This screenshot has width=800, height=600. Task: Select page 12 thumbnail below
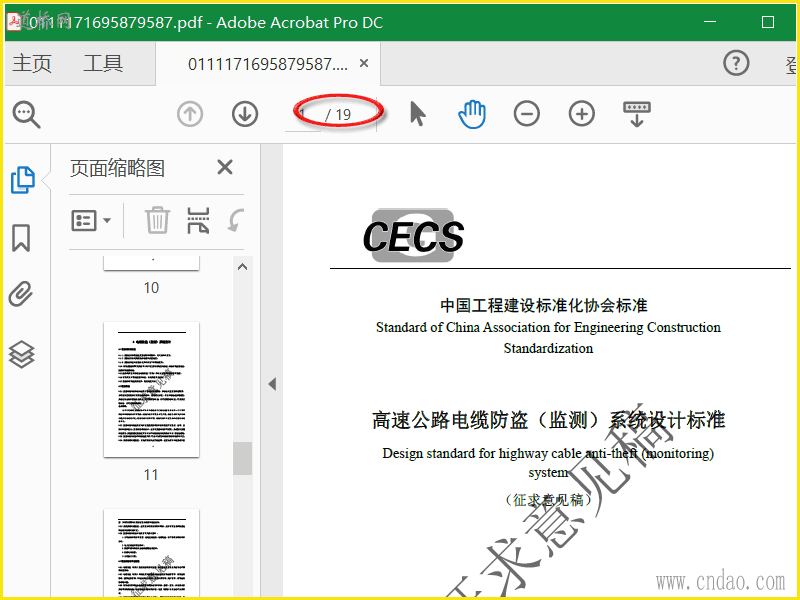coord(152,553)
